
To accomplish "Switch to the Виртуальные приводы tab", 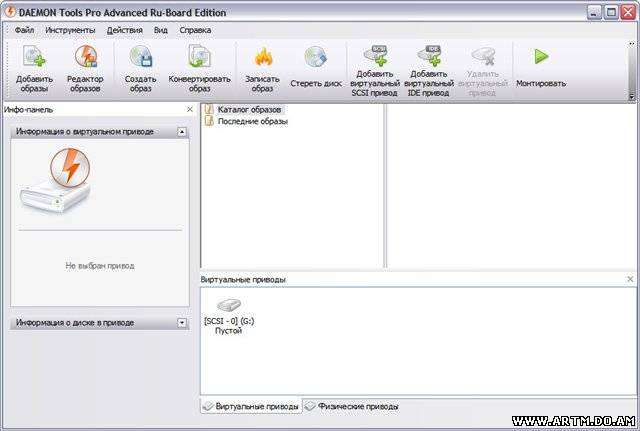I will pyautogui.click(x=251, y=407).
